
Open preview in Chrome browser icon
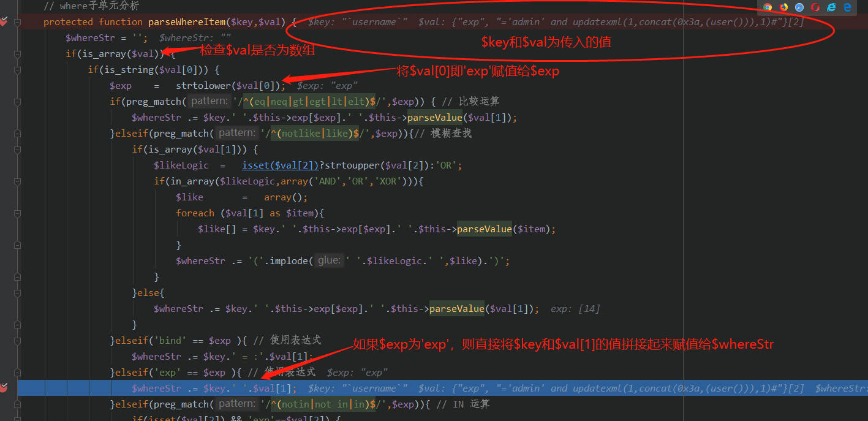768,7
